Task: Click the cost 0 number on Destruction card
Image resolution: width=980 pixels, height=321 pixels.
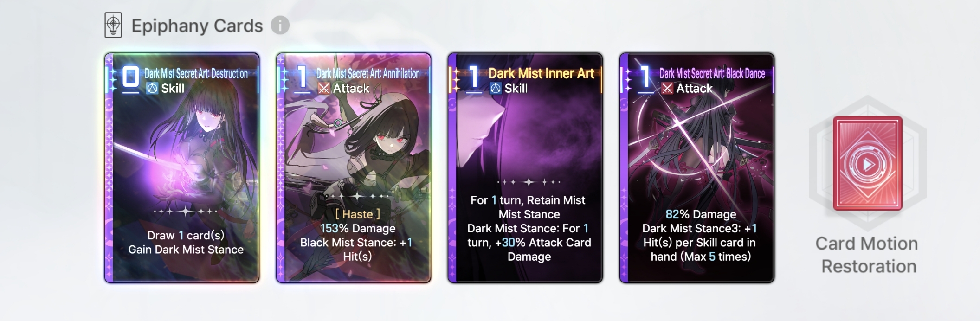Action: [130, 77]
